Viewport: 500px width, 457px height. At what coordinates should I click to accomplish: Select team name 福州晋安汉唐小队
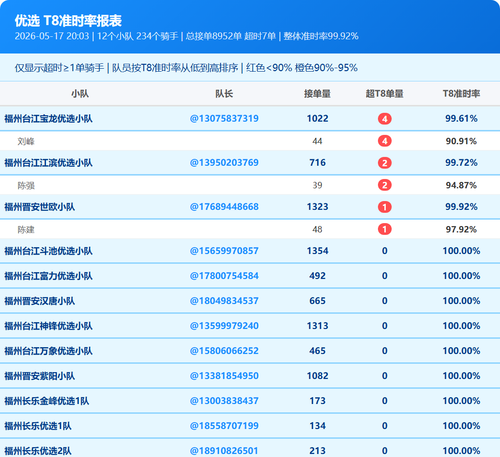pyautogui.click(x=39, y=301)
